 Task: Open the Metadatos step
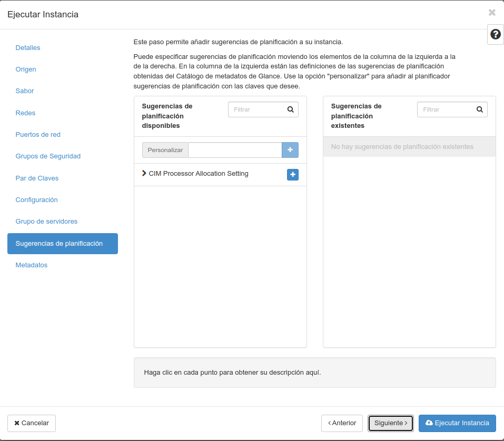click(x=31, y=265)
